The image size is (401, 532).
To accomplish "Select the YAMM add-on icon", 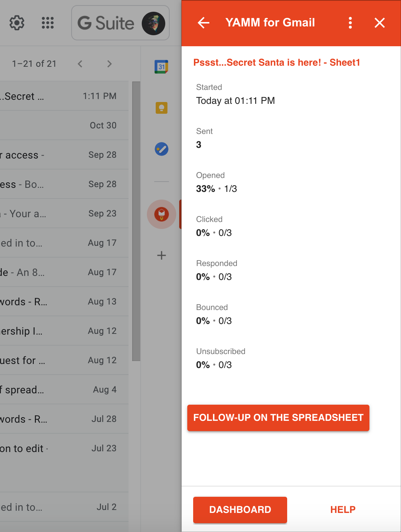I will [162, 214].
